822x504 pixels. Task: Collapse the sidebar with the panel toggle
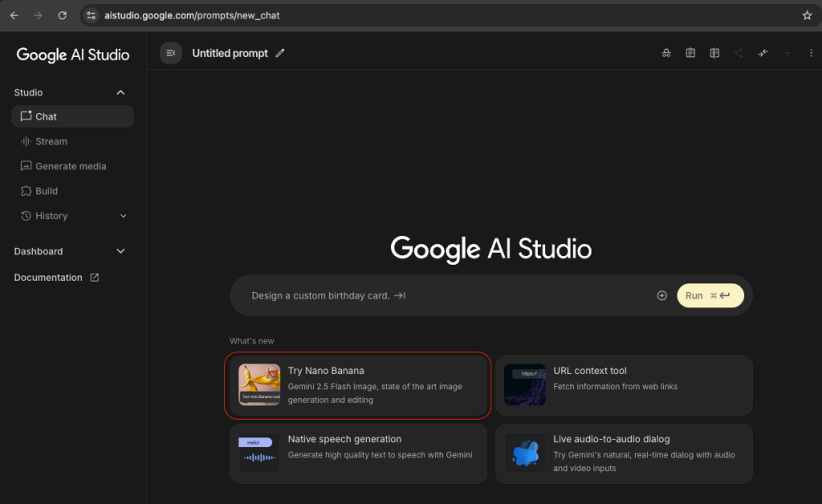pos(171,53)
